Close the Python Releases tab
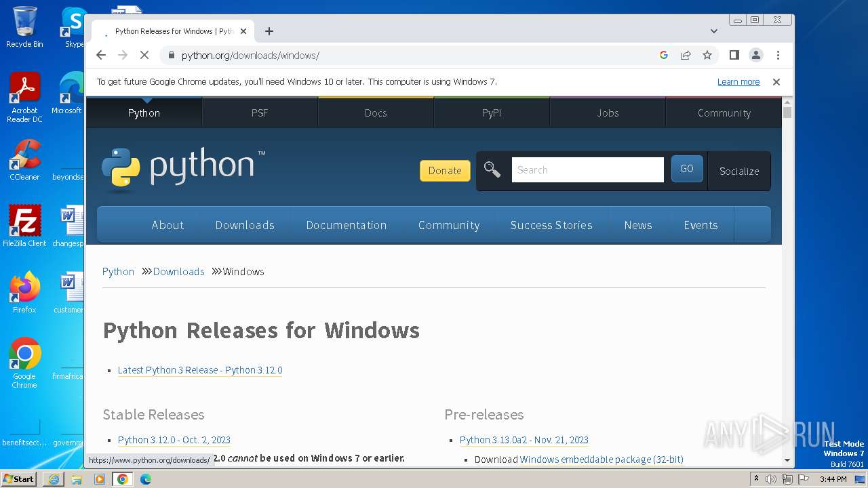 click(x=243, y=31)
